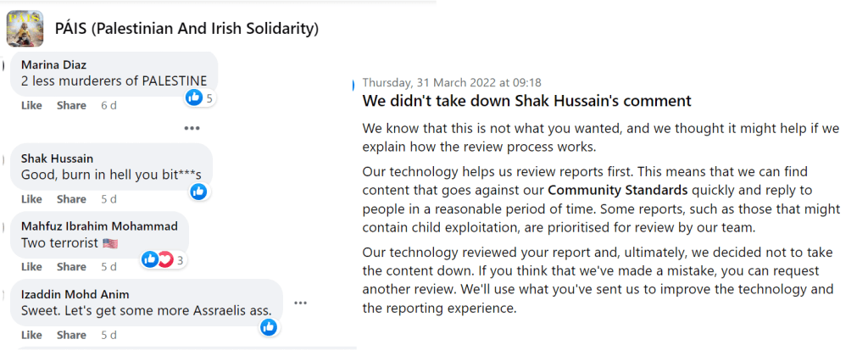Open Shak Hussain's profile name in comments
The width and height of the screenshot is (868, 356).
pyautogui.click(x=57, y=159)
